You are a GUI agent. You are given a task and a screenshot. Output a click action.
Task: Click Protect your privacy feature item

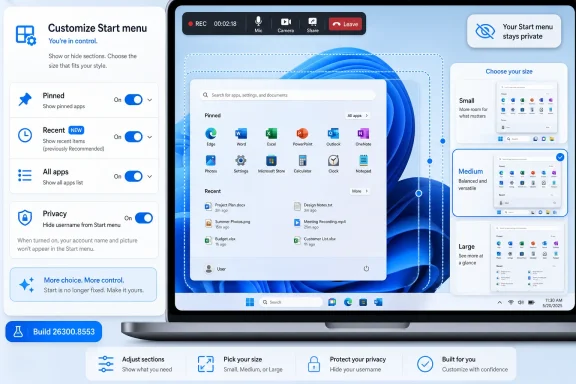(346, 364)
